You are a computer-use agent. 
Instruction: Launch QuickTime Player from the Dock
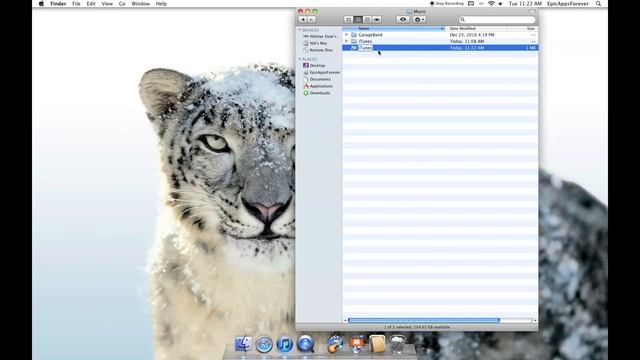coord(305,344)
